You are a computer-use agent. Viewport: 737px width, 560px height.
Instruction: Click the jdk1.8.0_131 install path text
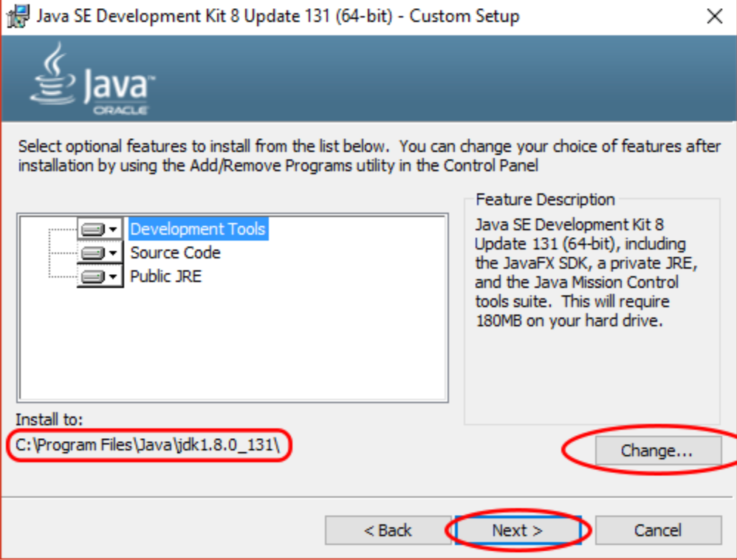coord(148,445)
